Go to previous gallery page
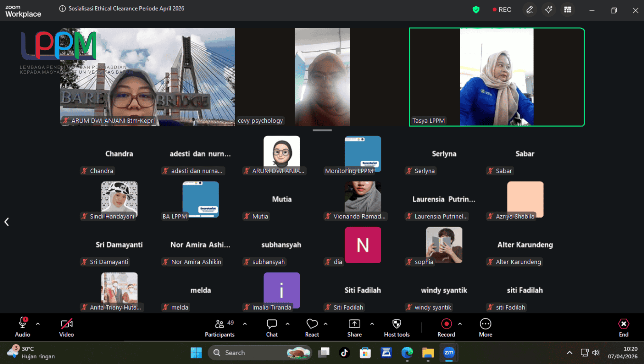This screenshot has width=644, height=364. pyautogui.click(x=7, y=222)
